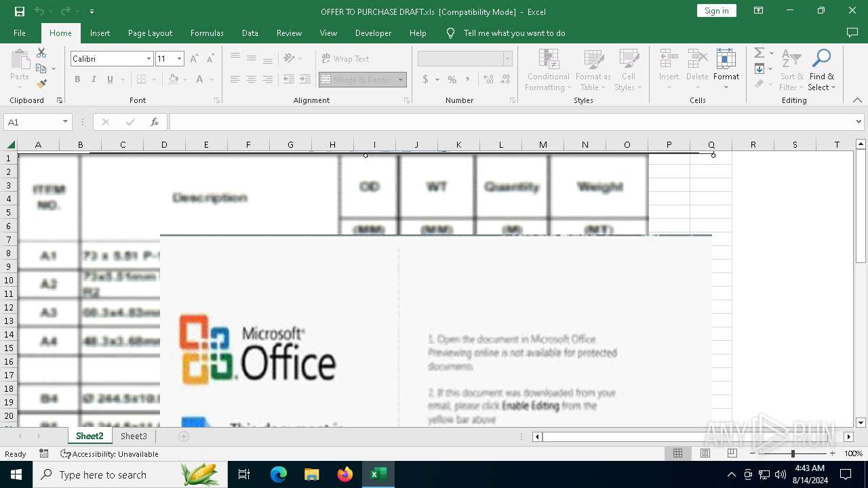Screen dimensions: 868x488
Task: Click the Decrease Decimal icon
Action: [x=505, y=79]
